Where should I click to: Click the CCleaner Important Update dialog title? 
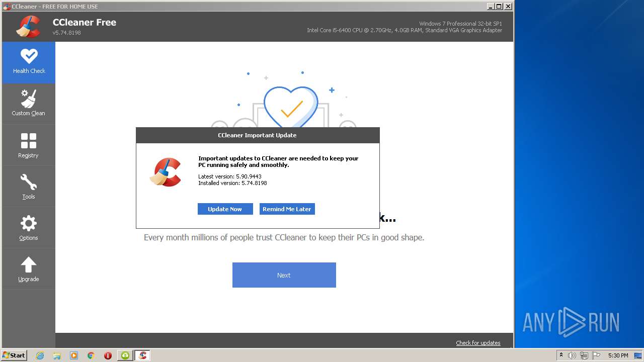[257, 135]
